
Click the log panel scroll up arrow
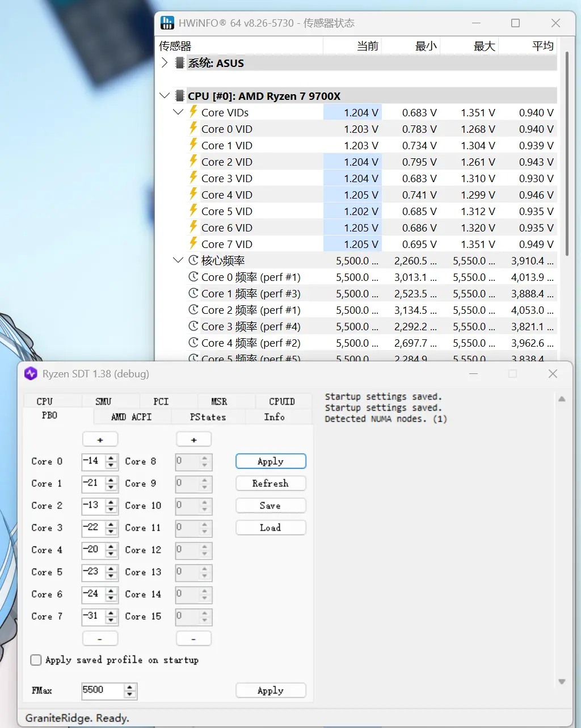562,399
